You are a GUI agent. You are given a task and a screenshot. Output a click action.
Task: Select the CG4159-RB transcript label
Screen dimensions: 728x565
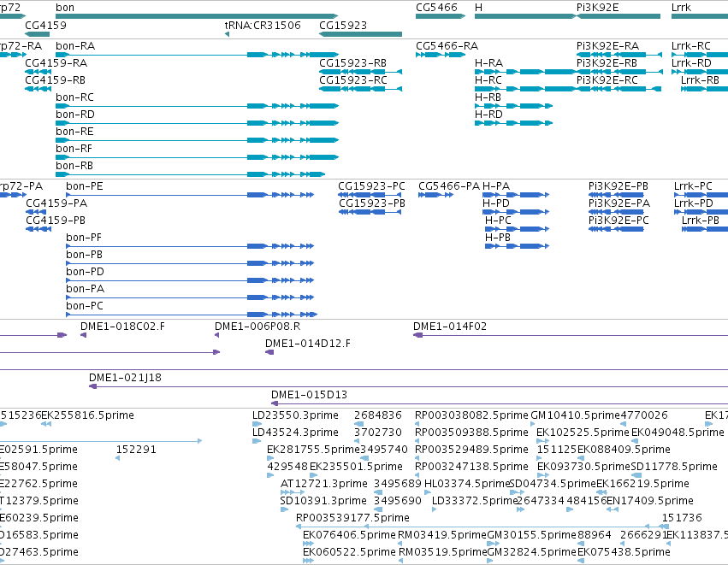(56, 80)
